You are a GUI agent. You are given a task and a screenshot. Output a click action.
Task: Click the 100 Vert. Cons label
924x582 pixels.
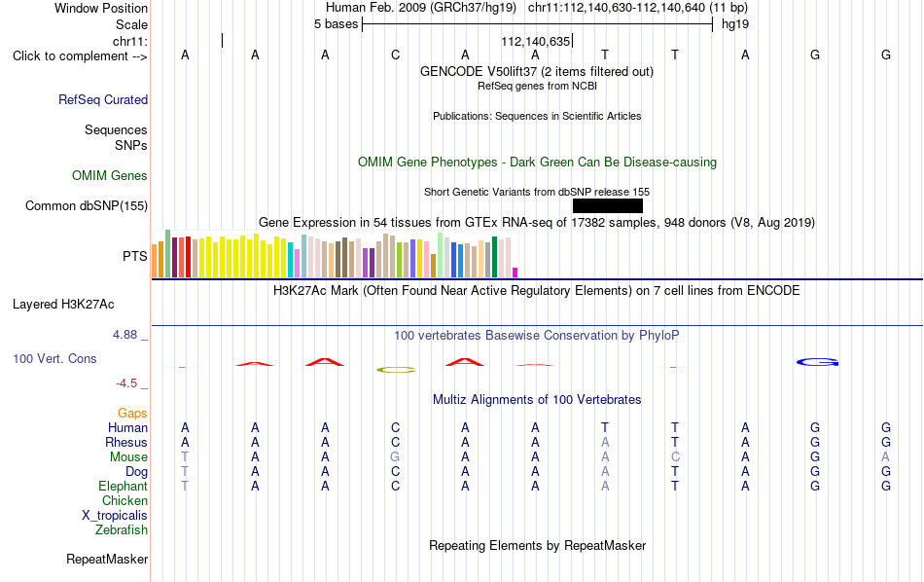coord(54,358)
